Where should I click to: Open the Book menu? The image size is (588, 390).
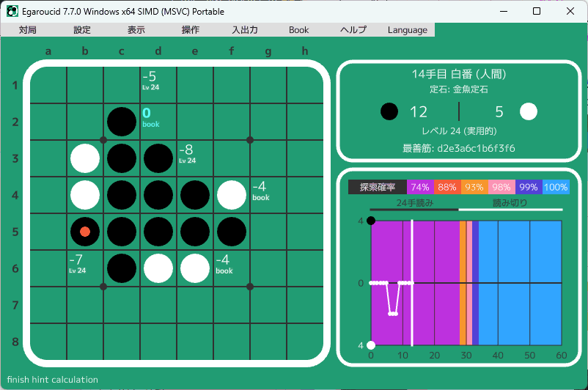pyautogui.click(x=299, y=30)
